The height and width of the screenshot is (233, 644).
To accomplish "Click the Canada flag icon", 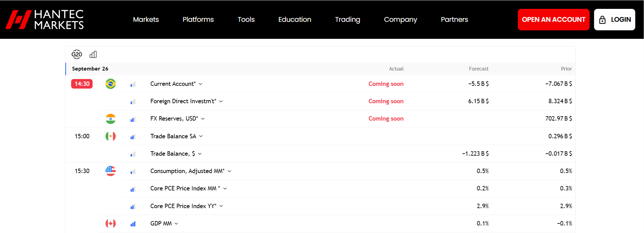I will [x=111, y=223].
